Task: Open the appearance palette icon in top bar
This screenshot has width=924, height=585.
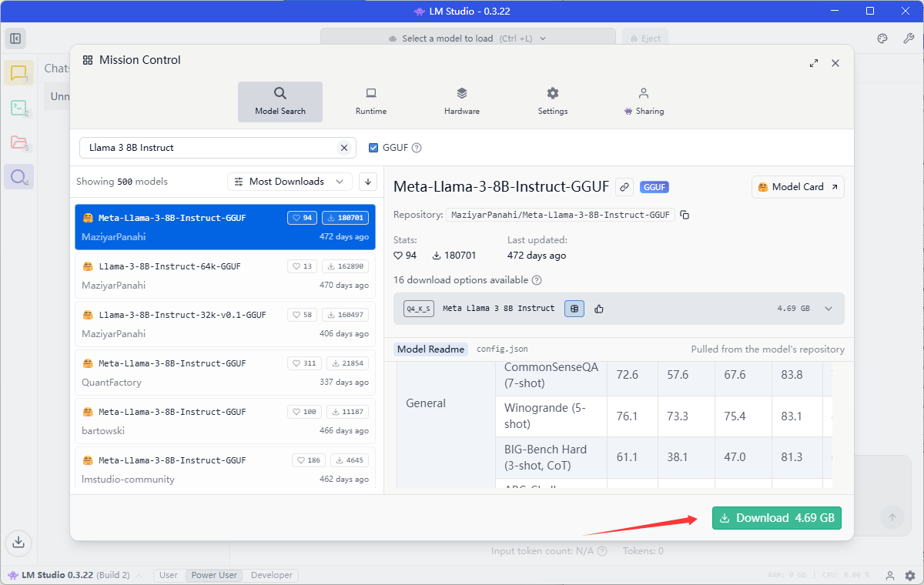Action: pyautogui.click(x=883, y=38)
